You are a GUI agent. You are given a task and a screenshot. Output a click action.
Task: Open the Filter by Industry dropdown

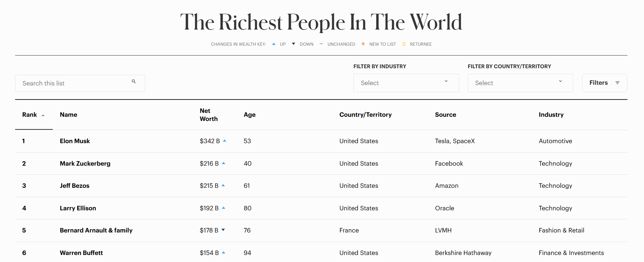click(x=406, y=83)
